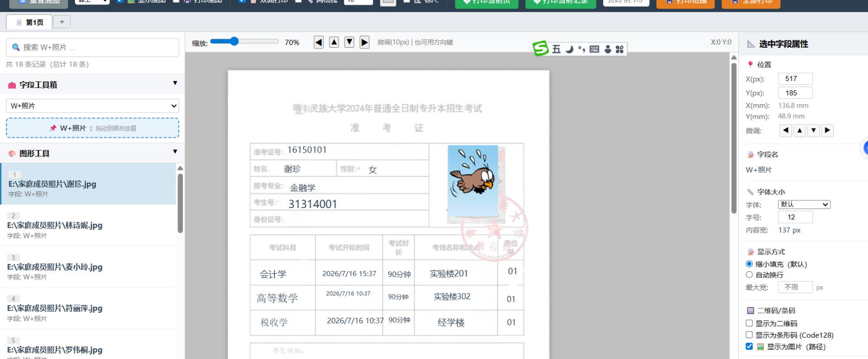The height and width of the screenshot is (359, 868).
Task: Click the Sogou input method S logo
Action: tap(540, 48)
